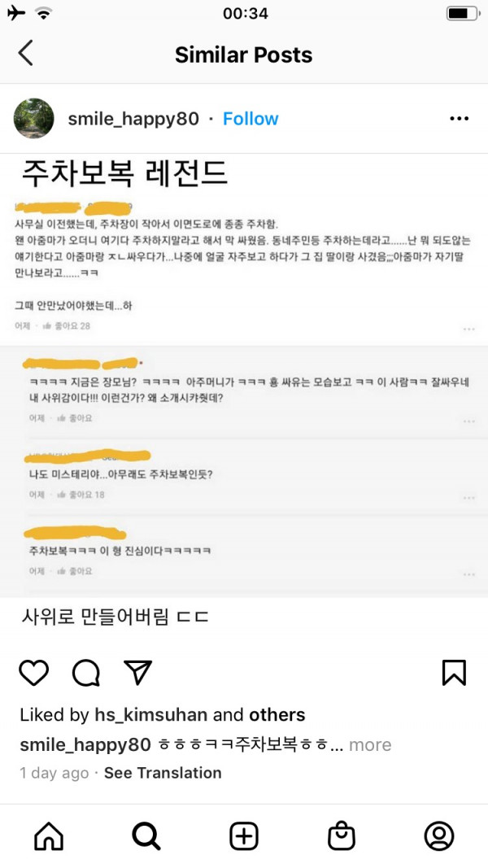Follow smile_happy80
Screen dimensions: 488x868
(x=251, y=119)
